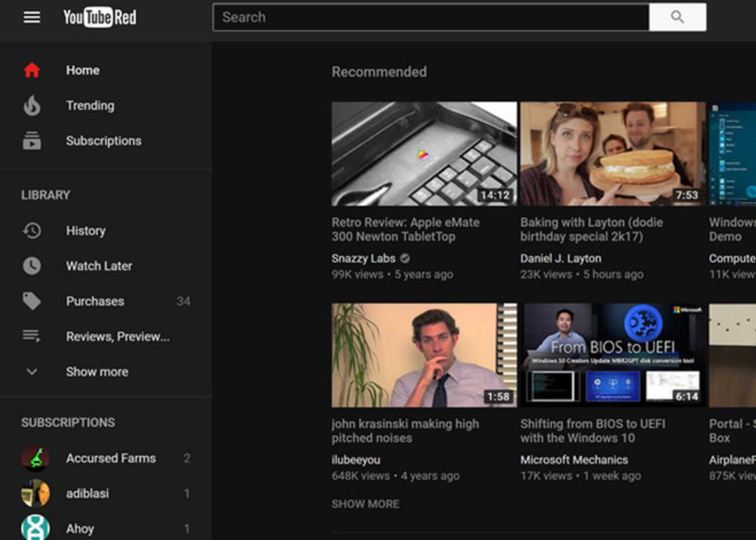Image resolution: width=756 pixels, height=540 pixels.
Task: Focus the Search text field
Action: point(431,18)
